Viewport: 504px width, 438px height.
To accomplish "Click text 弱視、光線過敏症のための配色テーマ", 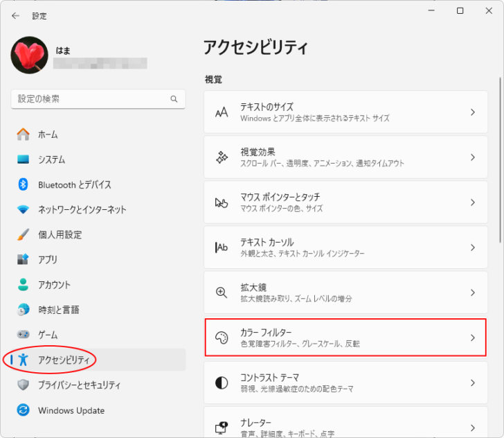I will (x=297, y=389).
